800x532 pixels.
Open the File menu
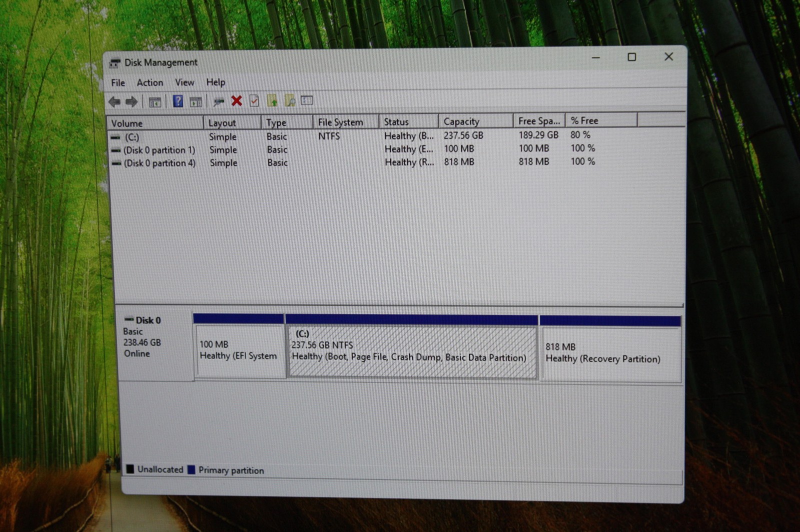click(118, 83)
